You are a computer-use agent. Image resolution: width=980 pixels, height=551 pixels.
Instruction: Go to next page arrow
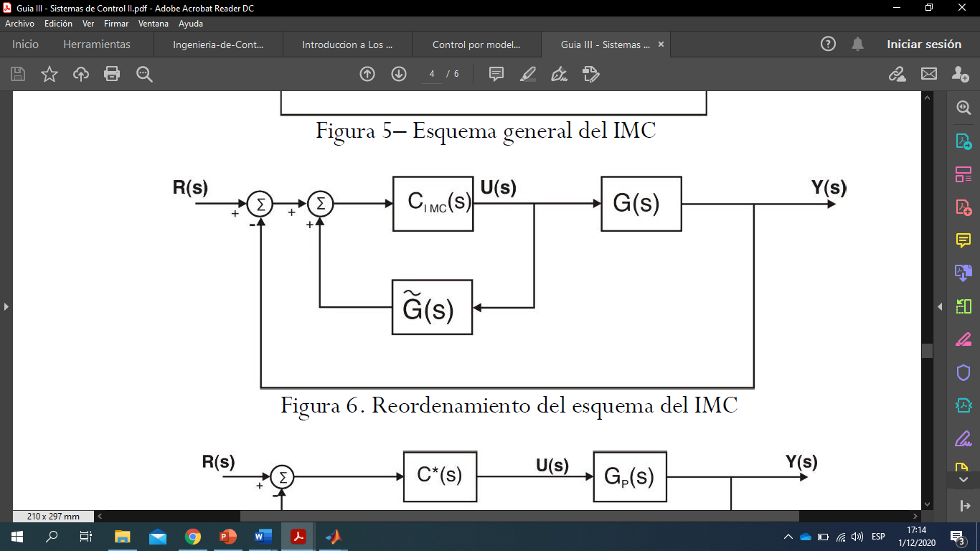(399, 74)
